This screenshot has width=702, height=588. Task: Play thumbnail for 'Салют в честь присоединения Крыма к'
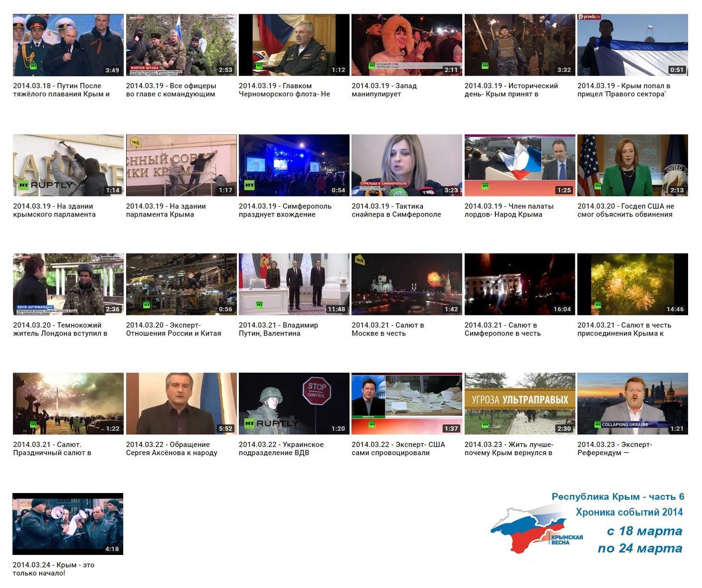pyautogui.click(x=632, y=284)
